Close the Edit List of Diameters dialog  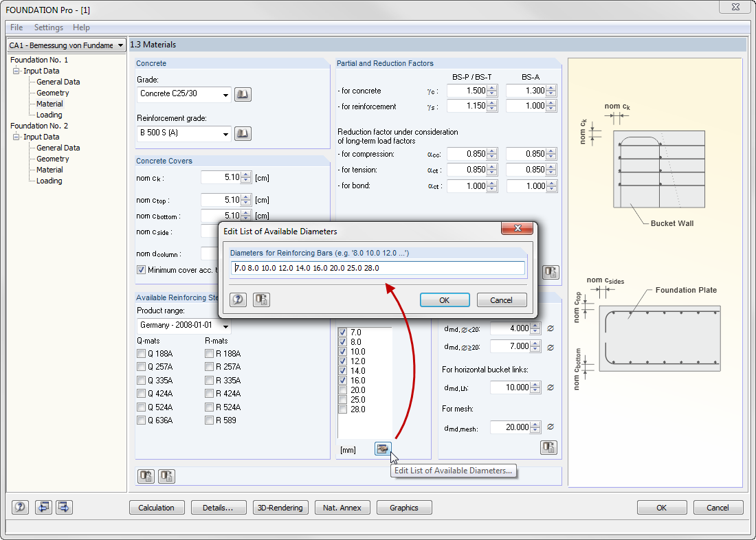518,228
